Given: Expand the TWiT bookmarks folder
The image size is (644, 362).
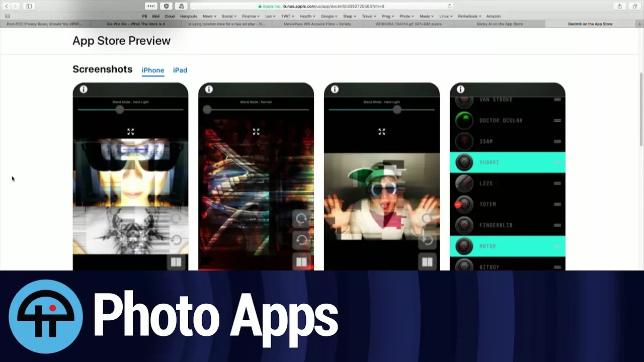Looking at the screenshot, I should tap(287, 16).
